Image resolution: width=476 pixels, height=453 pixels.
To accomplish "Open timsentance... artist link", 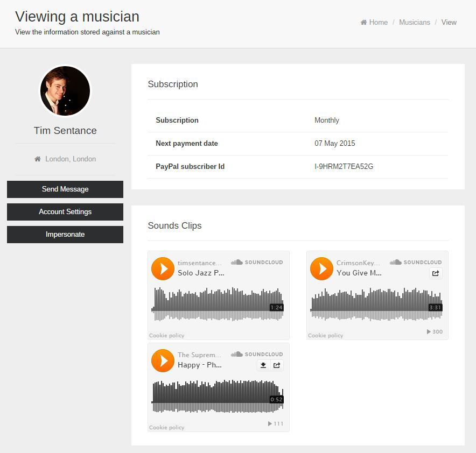I will (x=200, y=263).
